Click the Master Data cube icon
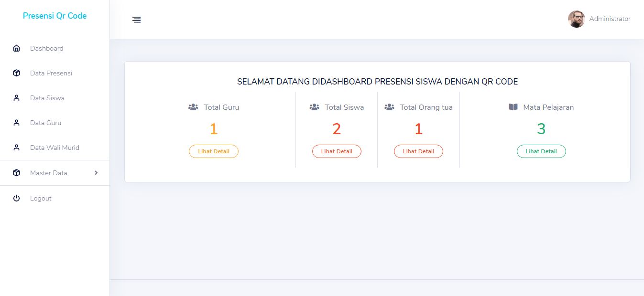The height and width of the screenshot is (296, 644). 17,173
